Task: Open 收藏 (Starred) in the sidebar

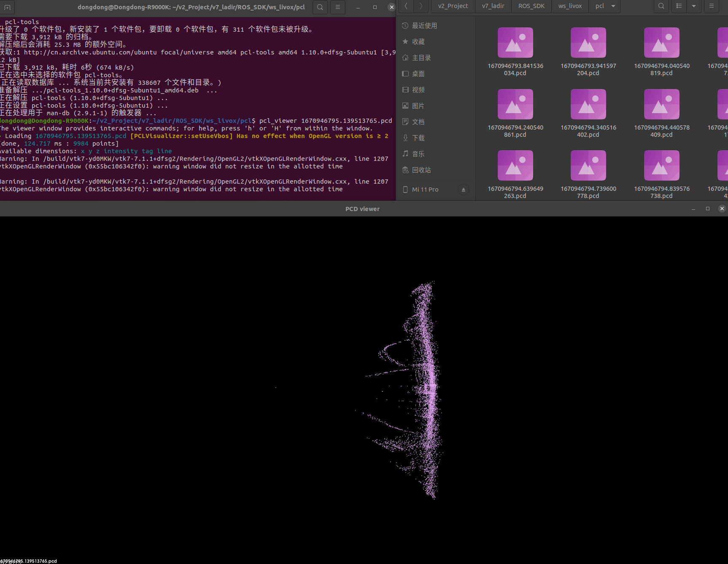Action: click(x=436, y=42)
